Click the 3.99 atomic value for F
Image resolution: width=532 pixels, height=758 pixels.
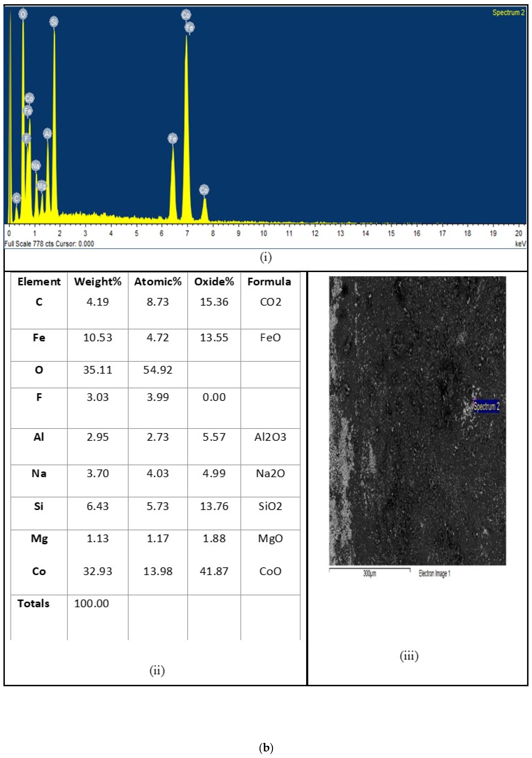158,397
